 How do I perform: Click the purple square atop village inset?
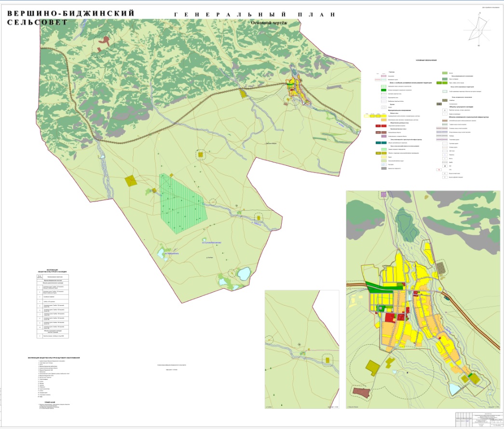[384, 194]
